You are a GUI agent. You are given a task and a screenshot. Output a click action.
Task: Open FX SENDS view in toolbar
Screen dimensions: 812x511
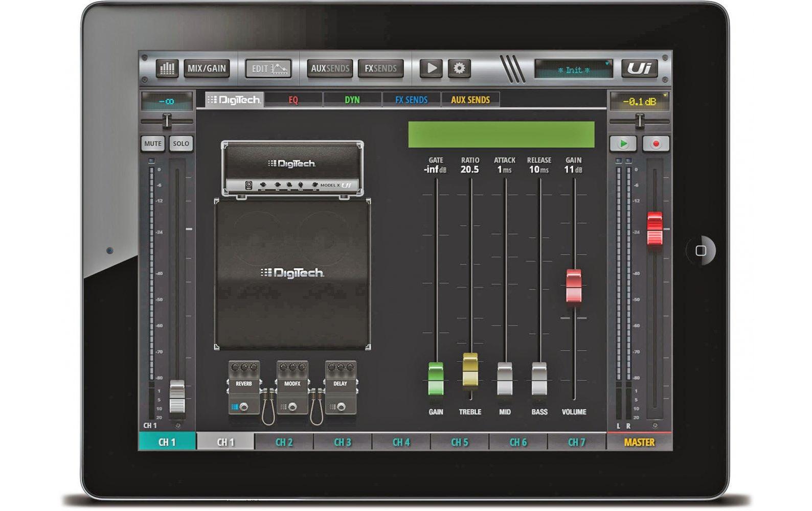[x=380, y=68]
